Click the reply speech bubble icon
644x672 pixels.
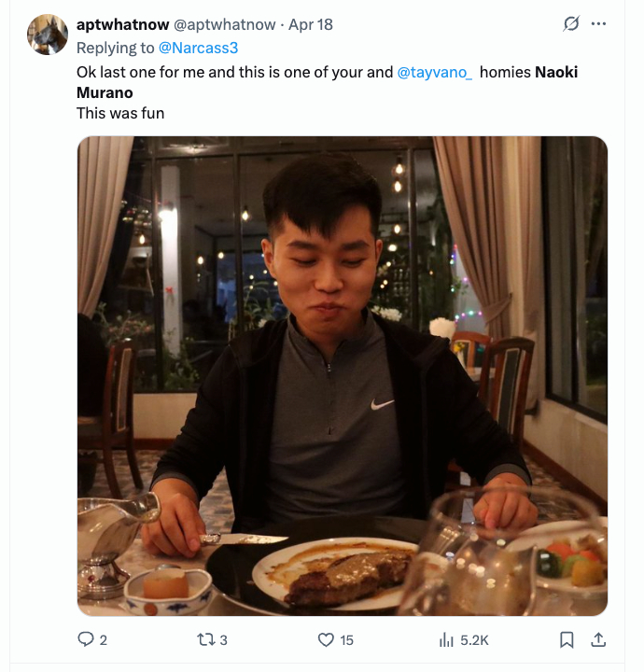point(85,639)
